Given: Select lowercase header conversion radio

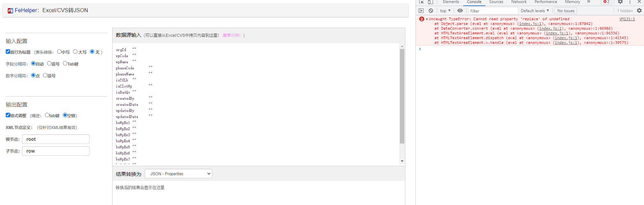Looking at the screenshot, I should [x=59, y=52].
